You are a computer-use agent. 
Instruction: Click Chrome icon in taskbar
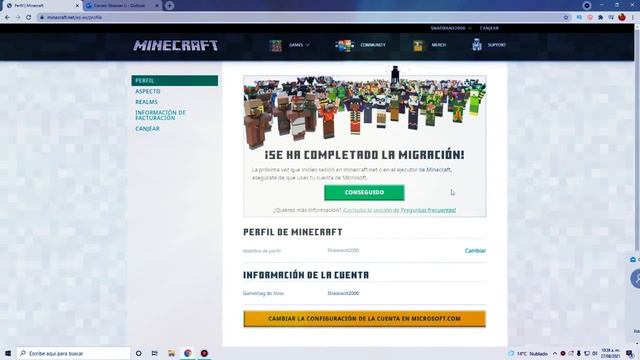[x=188, y=353]
